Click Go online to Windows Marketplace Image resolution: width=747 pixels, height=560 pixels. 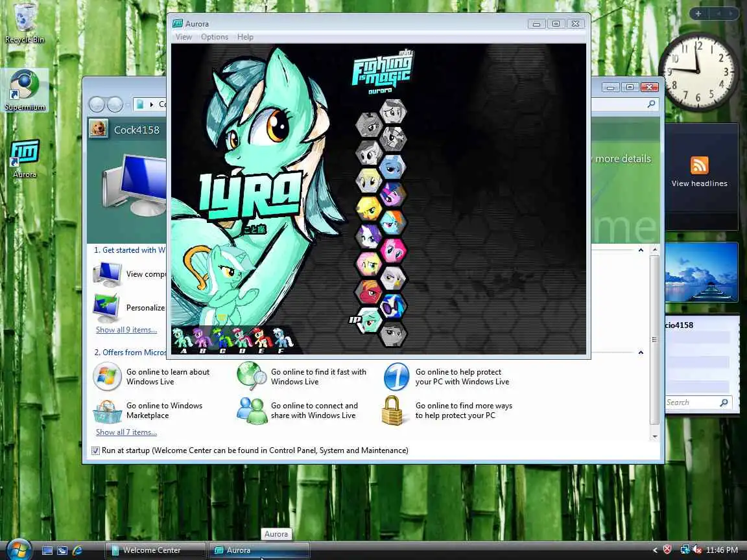coord(164,410)
